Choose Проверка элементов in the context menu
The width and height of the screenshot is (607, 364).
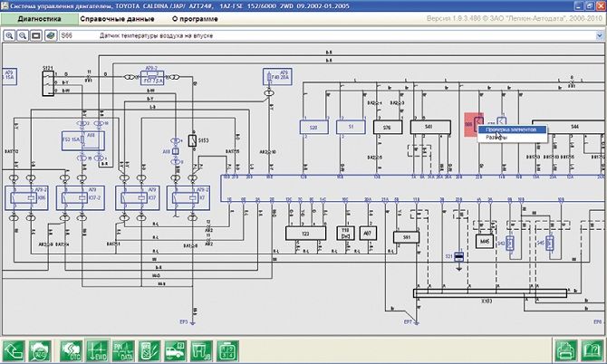coord(512,129)
